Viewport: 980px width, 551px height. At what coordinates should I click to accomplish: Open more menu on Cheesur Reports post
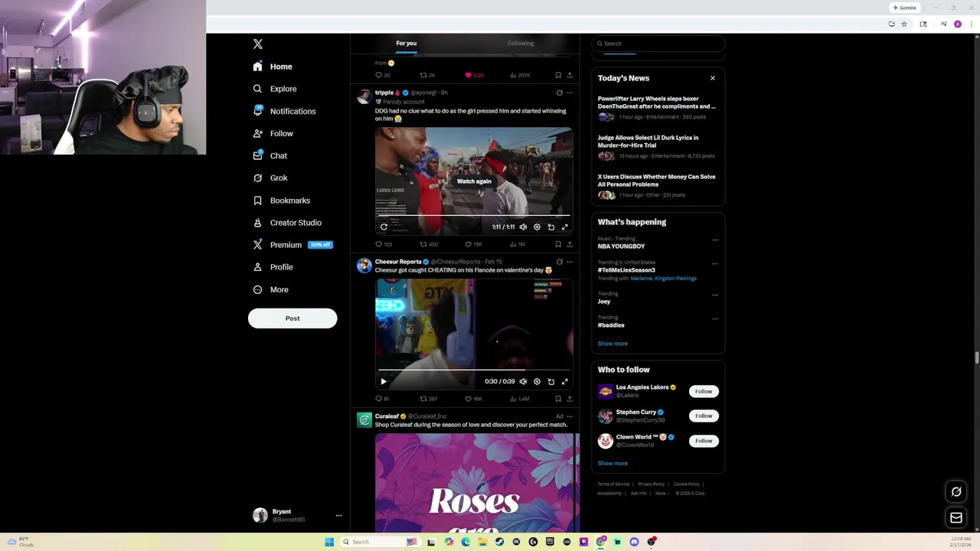(x=570, y=262)
